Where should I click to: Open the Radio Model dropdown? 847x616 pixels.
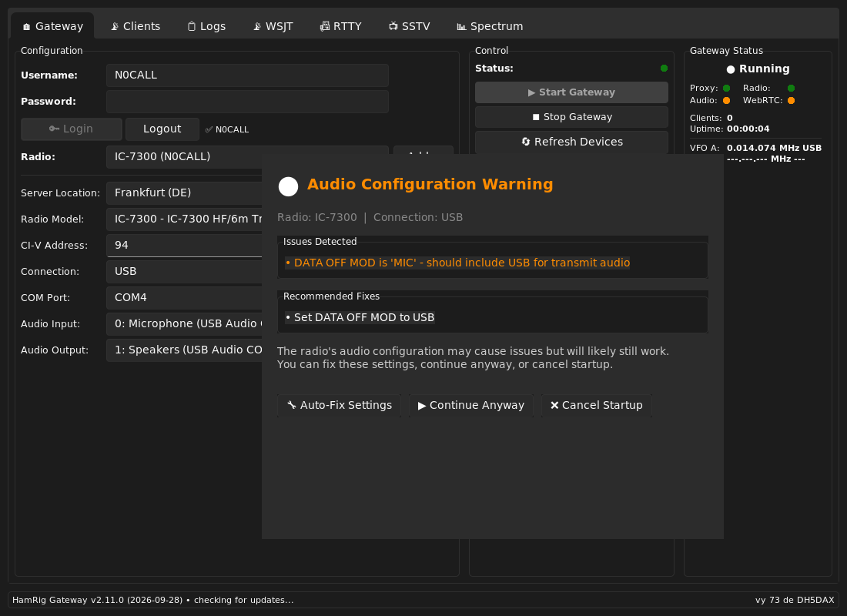pyautogui.click(x=184, y=219)
